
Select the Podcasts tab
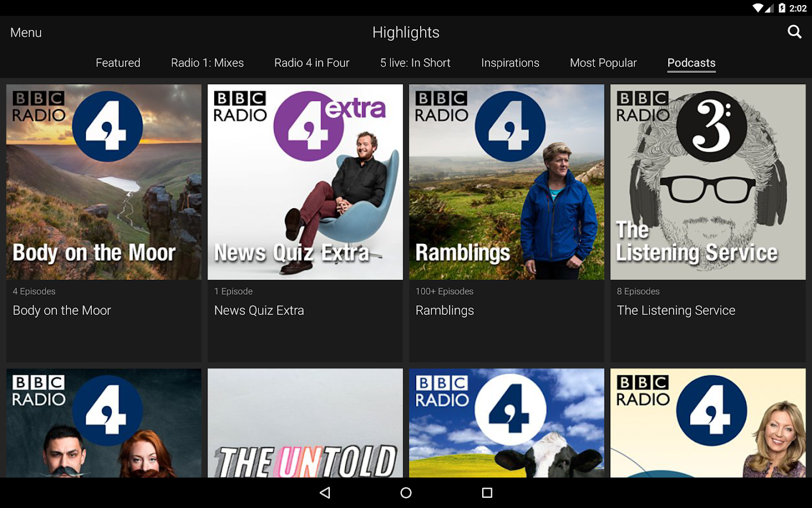point(691,63)
